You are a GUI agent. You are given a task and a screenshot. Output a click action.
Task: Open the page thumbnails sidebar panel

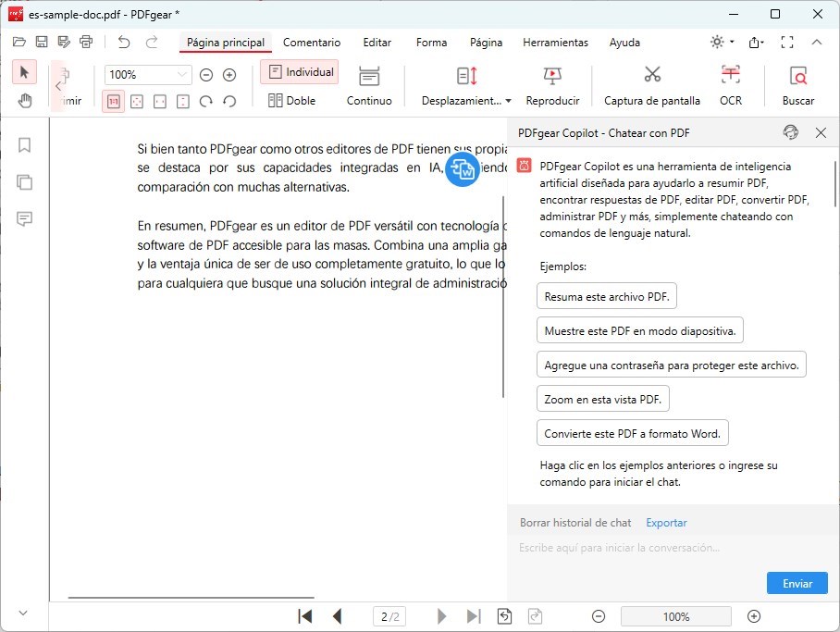tap(24, 182)
